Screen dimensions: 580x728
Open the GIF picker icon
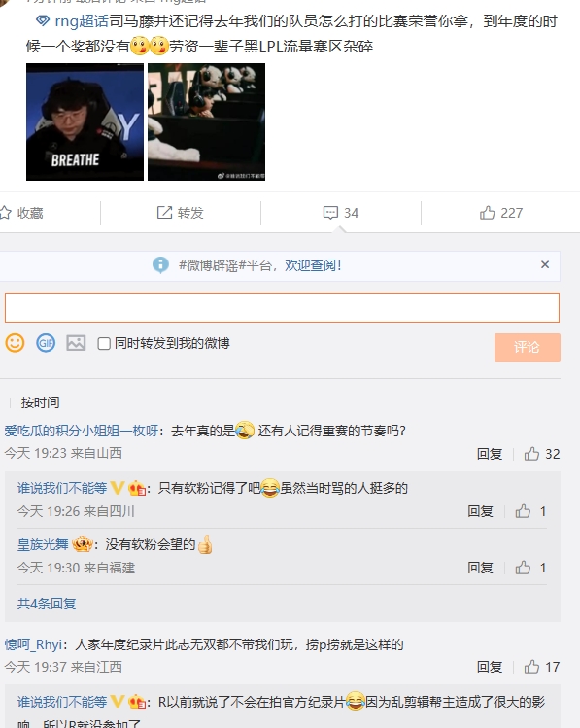tap(46, 343)
